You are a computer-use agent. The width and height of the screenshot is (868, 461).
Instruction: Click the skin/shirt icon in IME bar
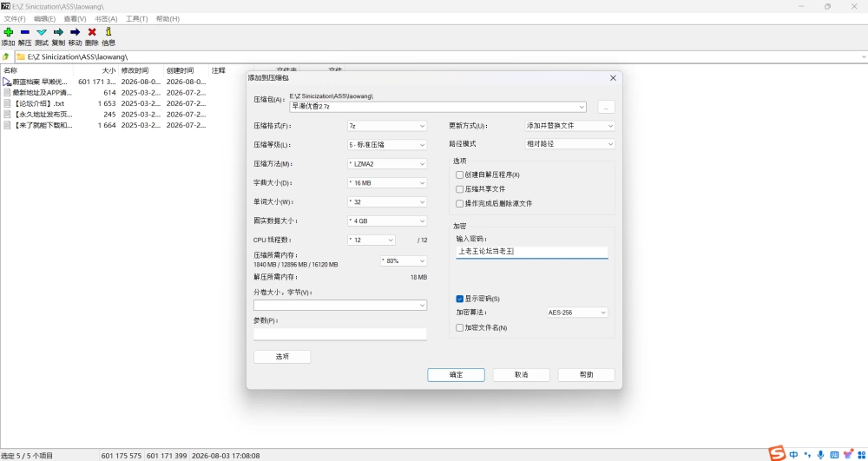[848, 454]
